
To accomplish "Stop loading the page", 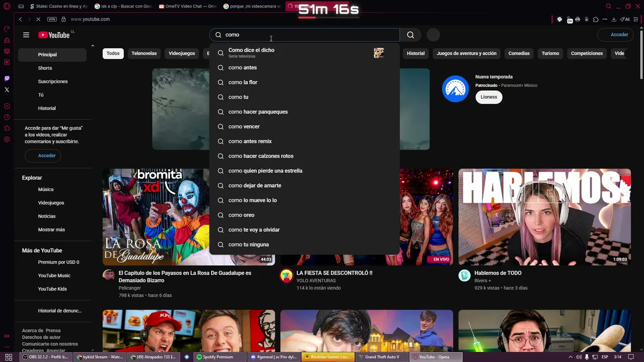I will [x=38, y=19].
